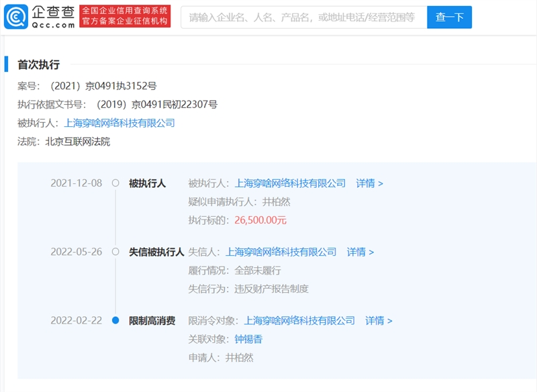Focus the company name search field
The width and height of the screenshot is (537, 392).
tap(304, 17)
